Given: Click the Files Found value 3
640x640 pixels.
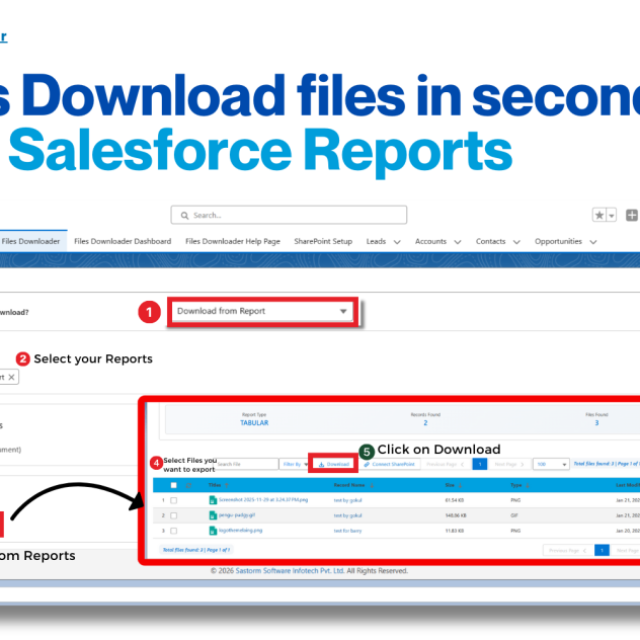Looking at the screenshot, I should click(597, 423).
